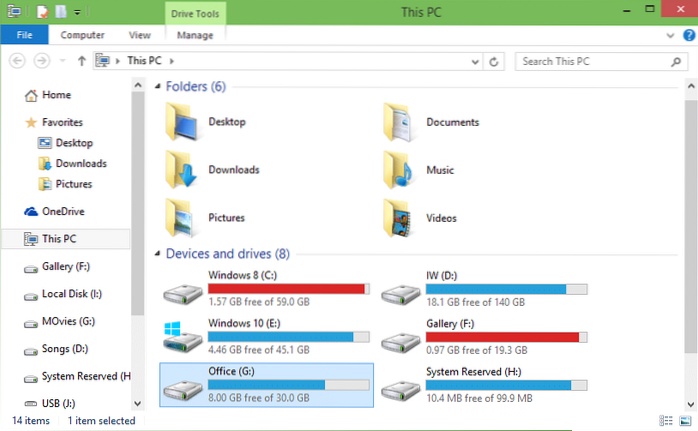Screen dimensions: 698x431
Task: Open the Music folder icon
Action: pyautogui.click(x=401, y=169)
